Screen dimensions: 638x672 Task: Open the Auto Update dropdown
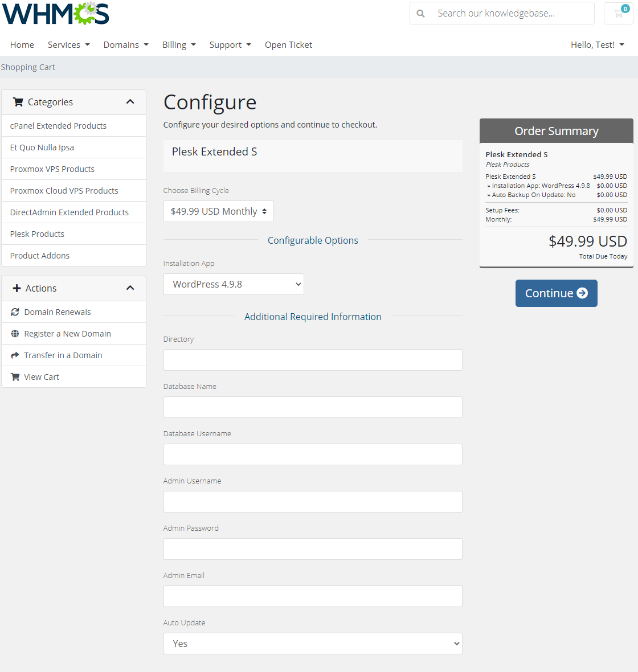click(x=313, y=644)
